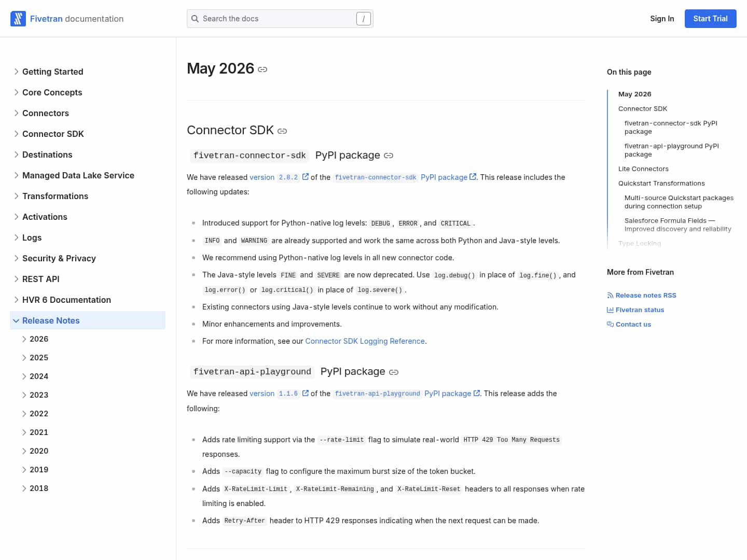Screen dimensions: 747x560
Task: Open the Contact us link
Action: pos(633,325)
